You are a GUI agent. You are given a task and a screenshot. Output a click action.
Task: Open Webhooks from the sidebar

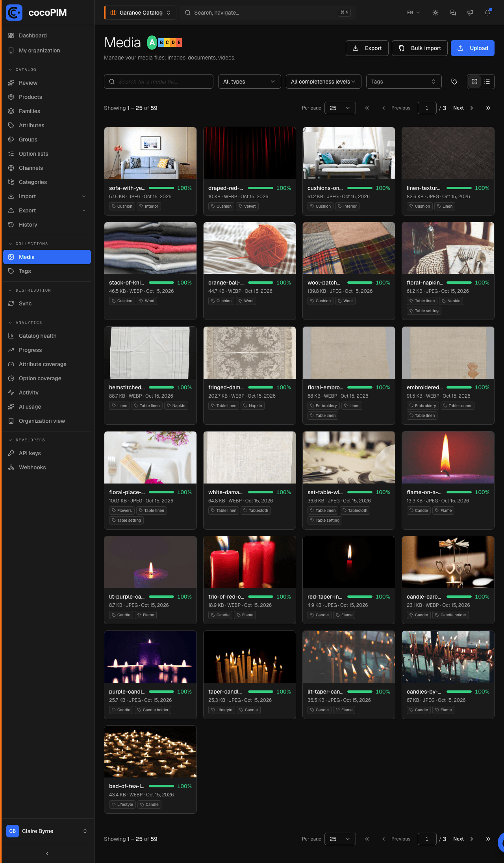pyautogui.click(x=47, y=467)
